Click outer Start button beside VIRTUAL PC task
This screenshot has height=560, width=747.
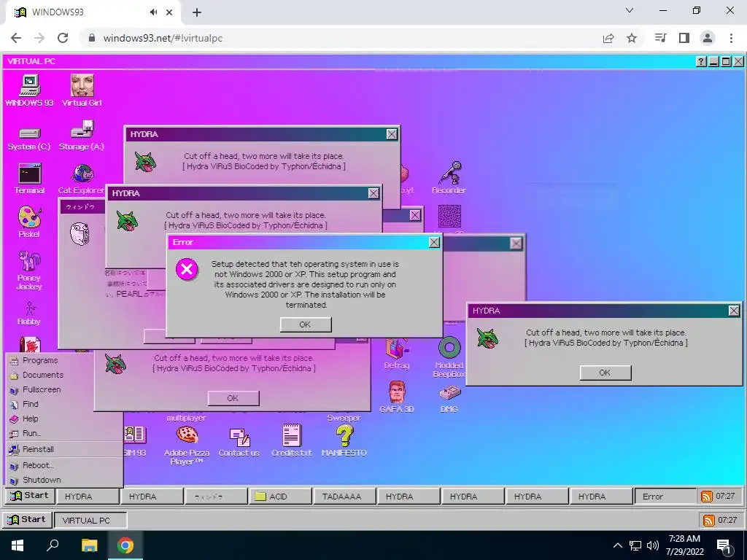27,519
